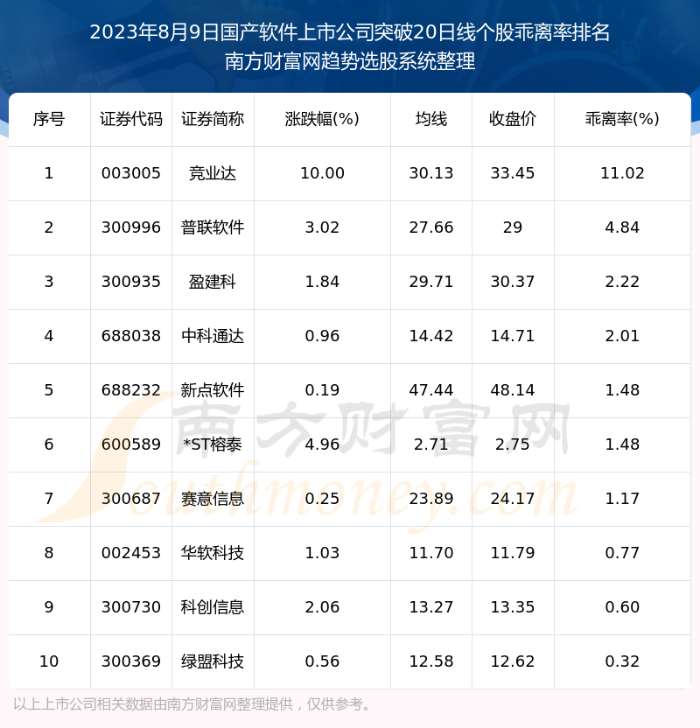Select the 14.42 moving average cell
The image size is (700, 728).
(x=431, y=336)
